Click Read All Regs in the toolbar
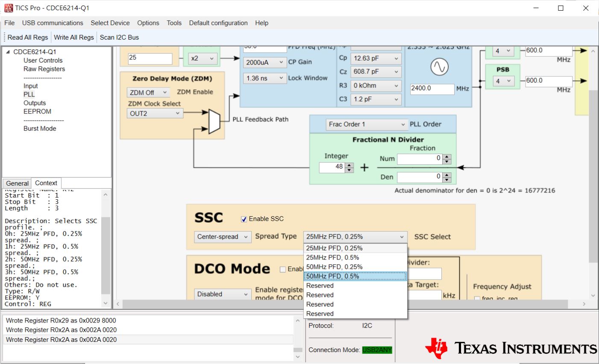 click(x=28, y=38)
